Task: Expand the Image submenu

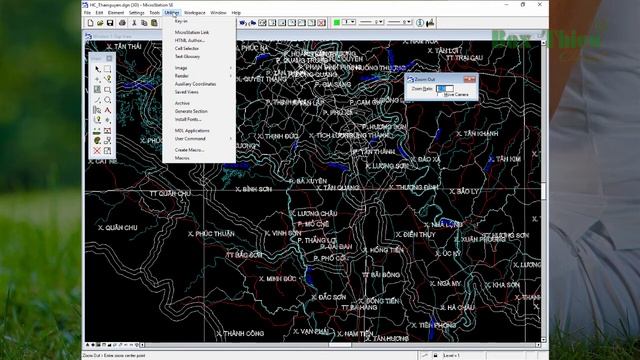Action: [x=199, y=68]
